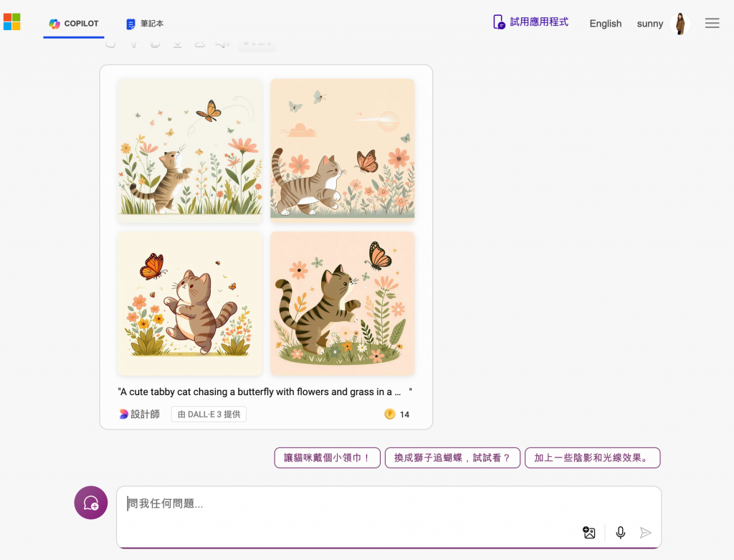
Task: Open the hamburger menu
Action: [712, 23]
